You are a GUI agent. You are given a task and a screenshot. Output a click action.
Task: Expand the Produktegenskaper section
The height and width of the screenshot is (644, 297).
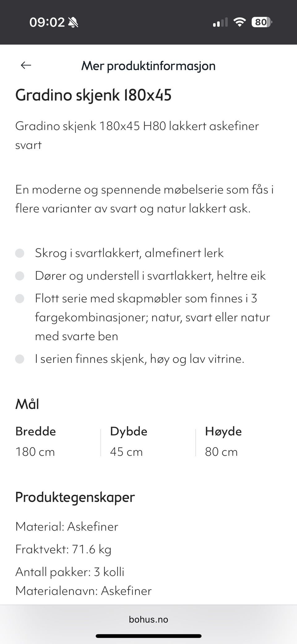(75, 497)
